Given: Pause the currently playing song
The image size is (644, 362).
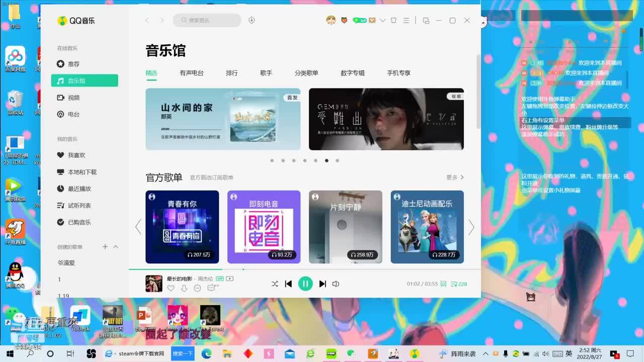Looking at the screenshot, I should (305, 284).
